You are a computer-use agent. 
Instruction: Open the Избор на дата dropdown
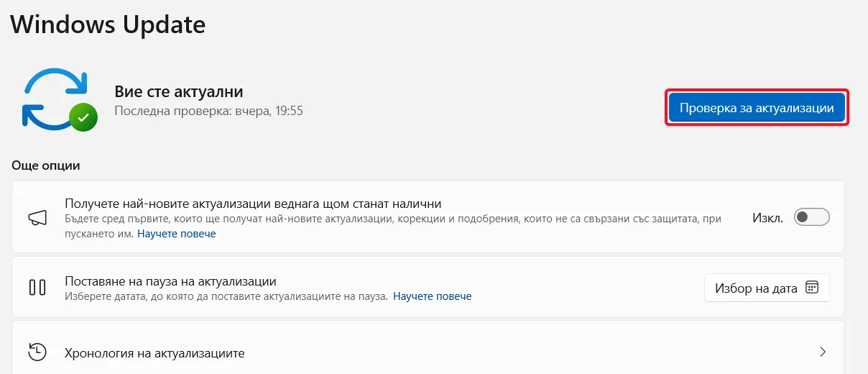[x=767, y=288]
